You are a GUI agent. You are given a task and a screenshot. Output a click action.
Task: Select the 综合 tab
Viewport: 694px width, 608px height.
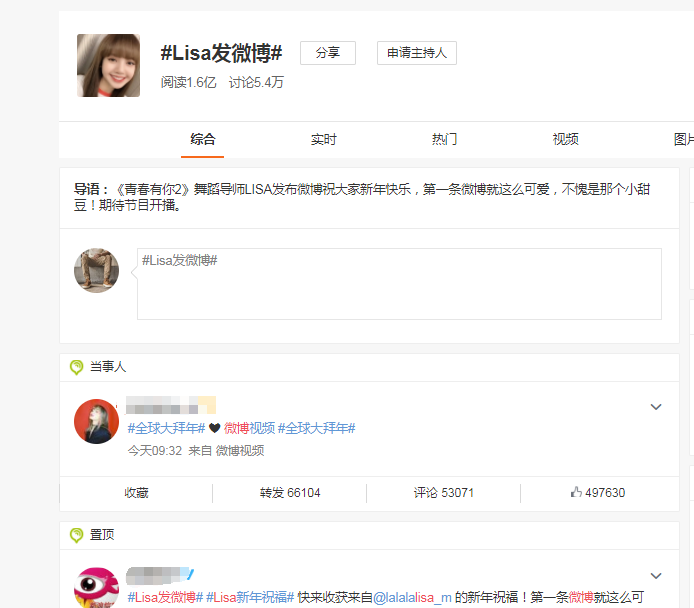coord(203,139)
